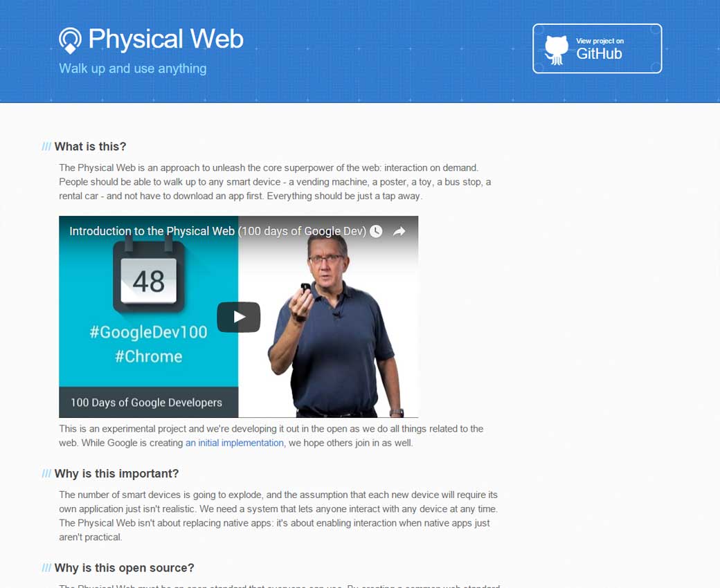Click the Share arrow icon on video

399,231
